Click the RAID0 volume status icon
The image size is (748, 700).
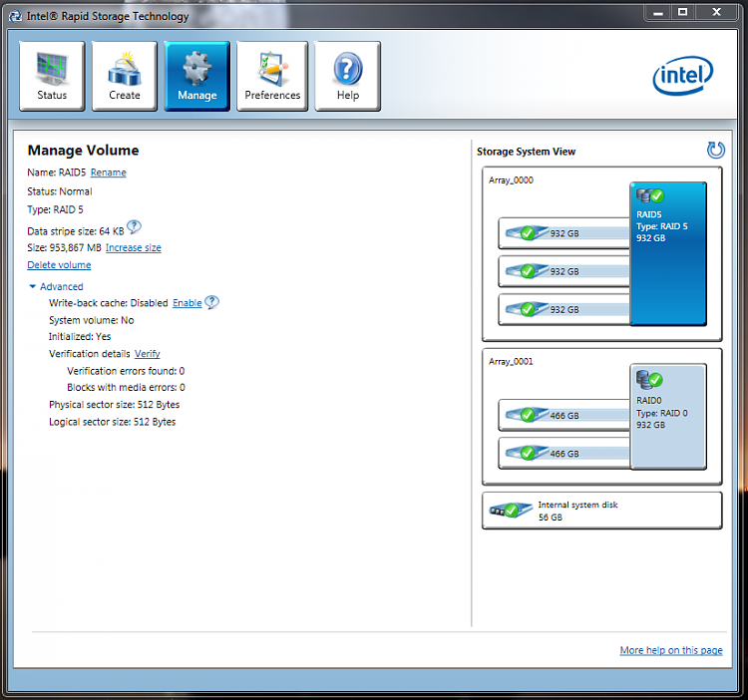[x=649, y=379]
